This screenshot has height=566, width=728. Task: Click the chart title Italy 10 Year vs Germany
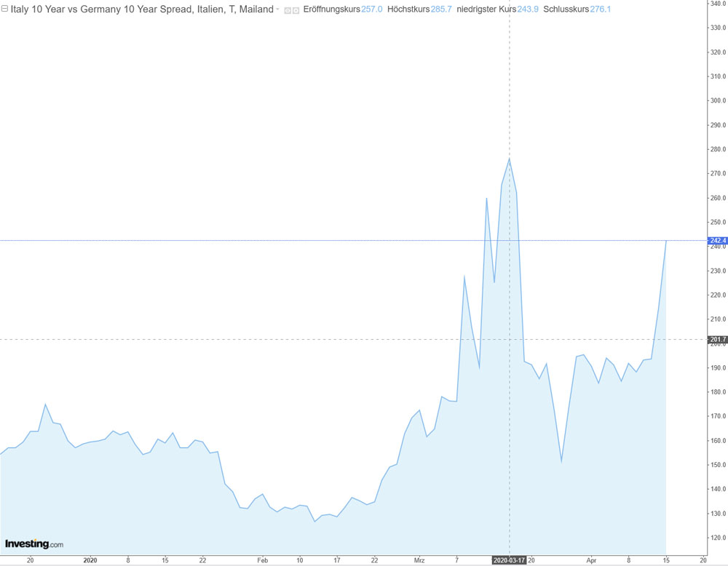click(x=142, y=9)
